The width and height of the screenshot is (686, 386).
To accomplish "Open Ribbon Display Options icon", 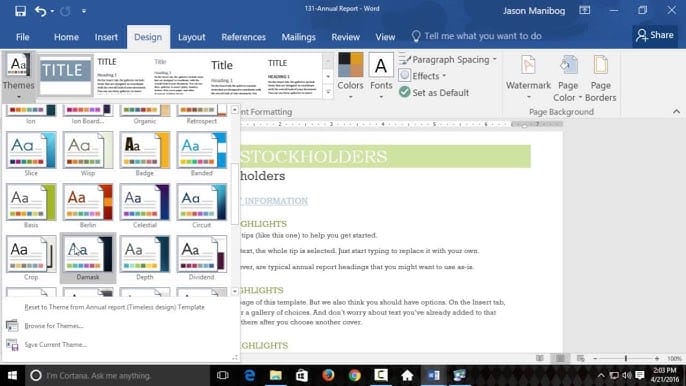I will click(584, 11).
